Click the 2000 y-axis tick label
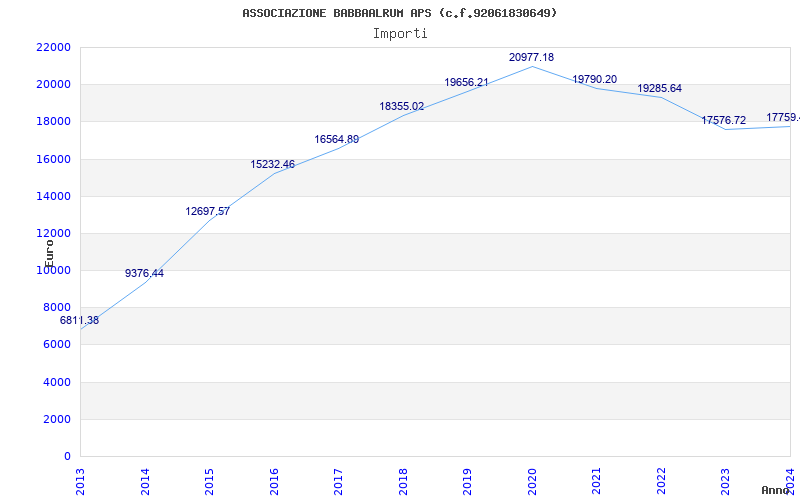The height and width of the screenshot is (500, 800). tap(57, 419)
